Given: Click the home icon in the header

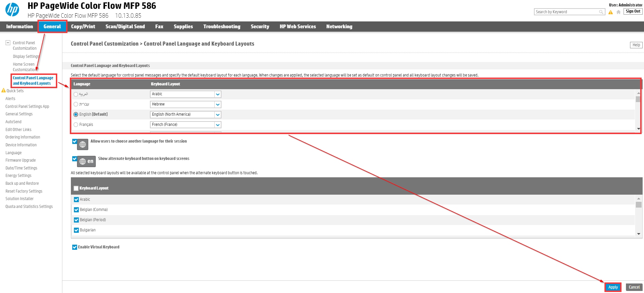Looking at the screenshot, I should 618,12.
